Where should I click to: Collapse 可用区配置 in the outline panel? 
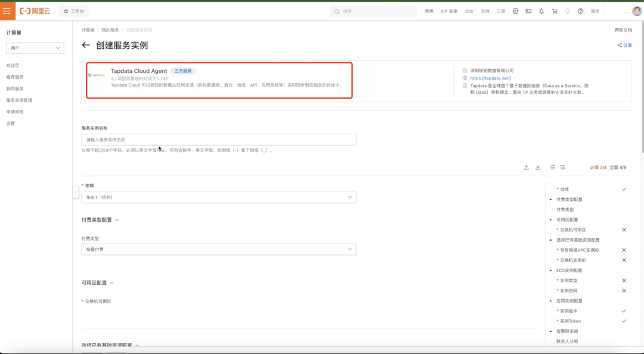[x=551, y=220]
